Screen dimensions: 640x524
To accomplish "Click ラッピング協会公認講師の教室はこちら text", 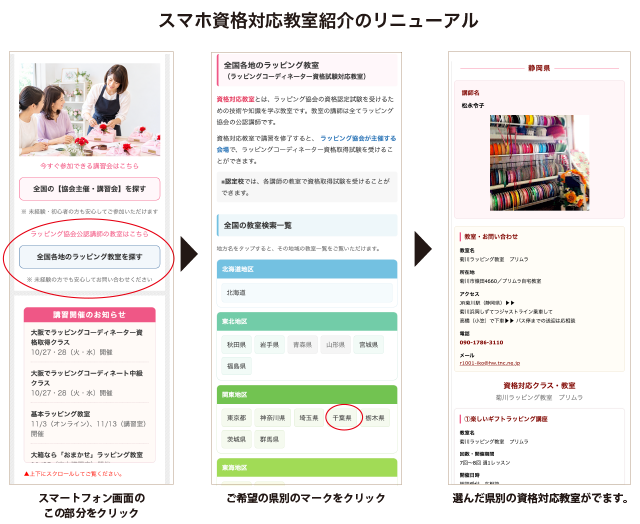I will pos(89,234).
